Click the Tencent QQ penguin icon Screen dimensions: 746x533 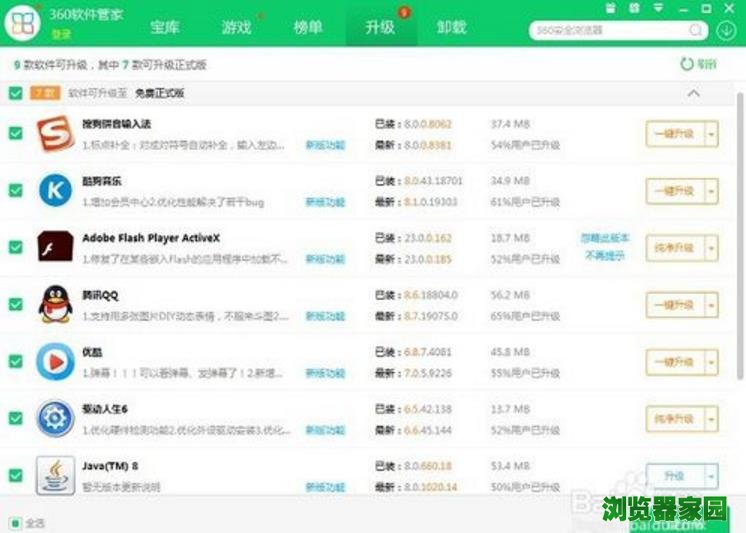(x=53, y=303)
